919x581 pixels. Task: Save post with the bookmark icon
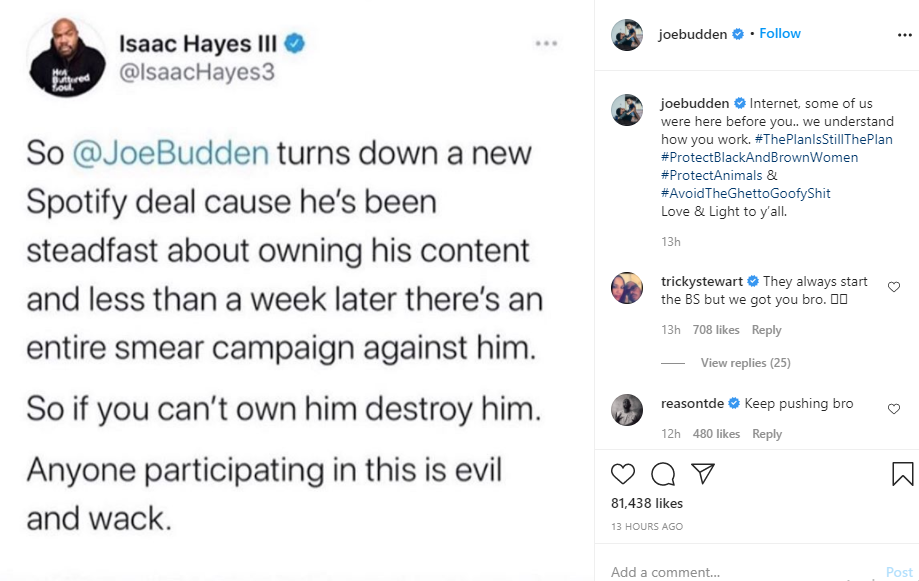902,474
